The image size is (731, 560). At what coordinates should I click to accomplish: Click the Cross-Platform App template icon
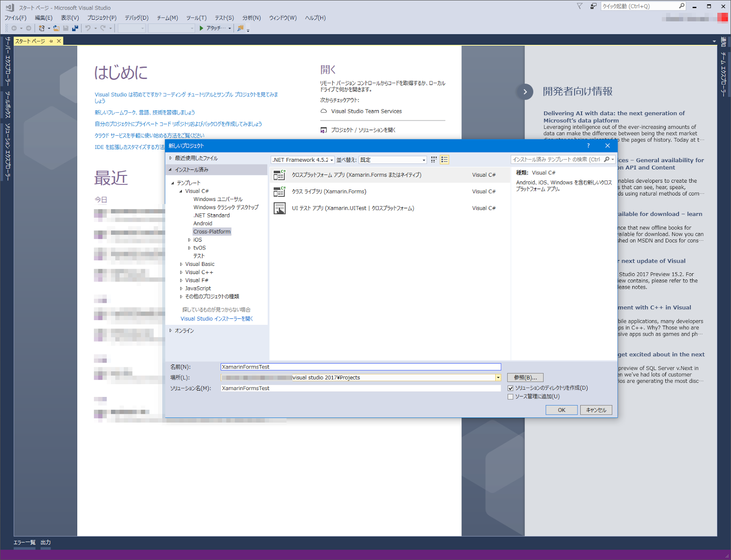pos(279,175)
